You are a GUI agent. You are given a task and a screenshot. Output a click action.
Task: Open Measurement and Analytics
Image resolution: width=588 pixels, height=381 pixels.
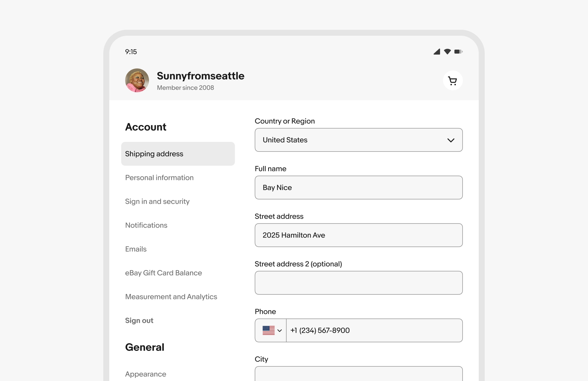(x=171, y=297)
